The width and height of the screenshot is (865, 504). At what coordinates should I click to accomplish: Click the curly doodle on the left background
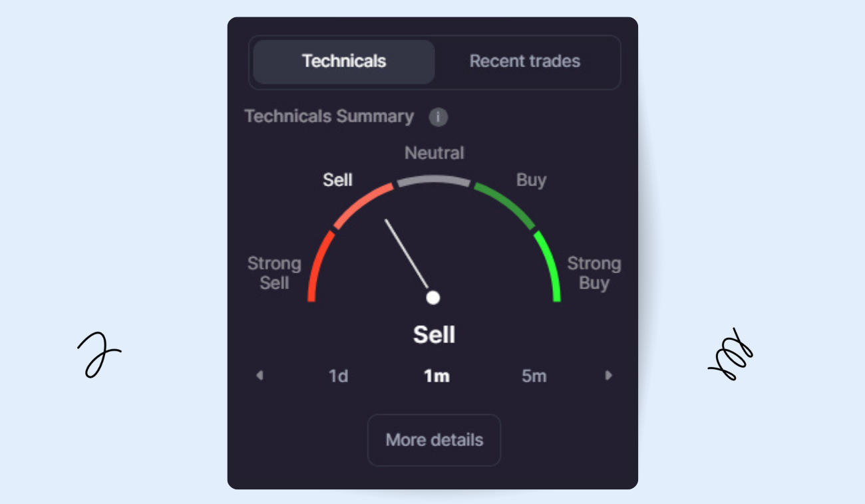click(x=98, y=355)
